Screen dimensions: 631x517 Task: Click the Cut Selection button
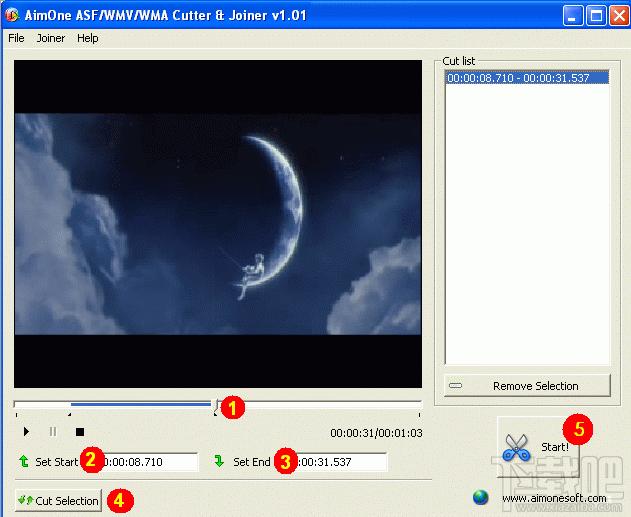click(x=58, y=501)
